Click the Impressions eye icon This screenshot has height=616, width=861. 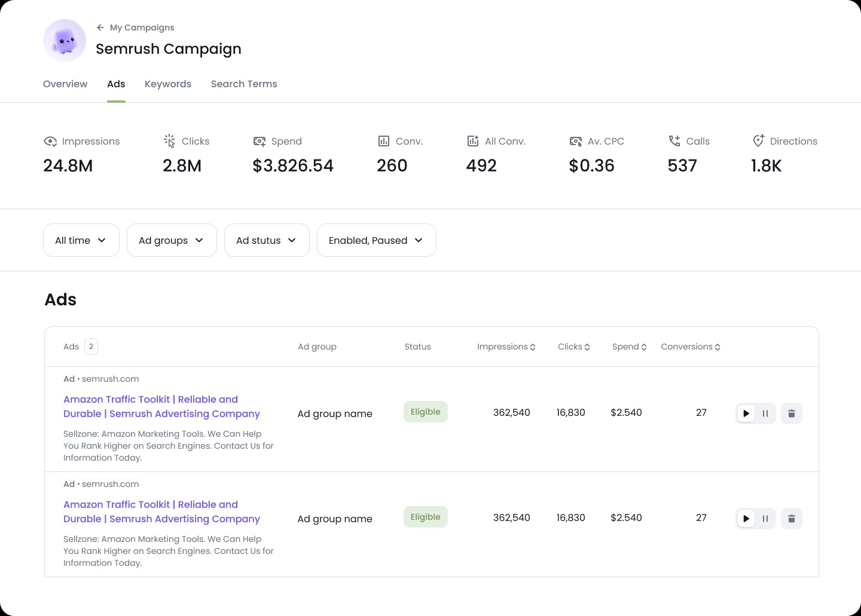tap(50, 141)
